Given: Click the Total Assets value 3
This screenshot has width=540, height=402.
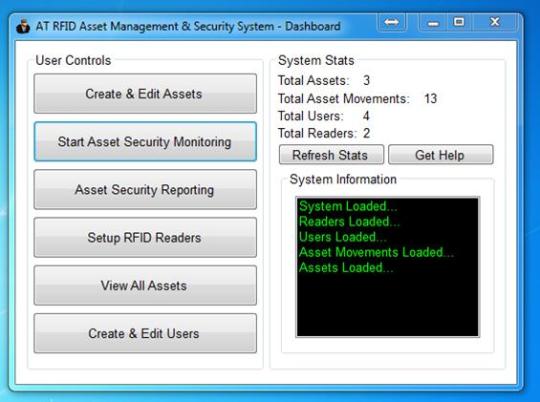Looking at the screenshot, I should pyautogui.click(x=366, y=81).
